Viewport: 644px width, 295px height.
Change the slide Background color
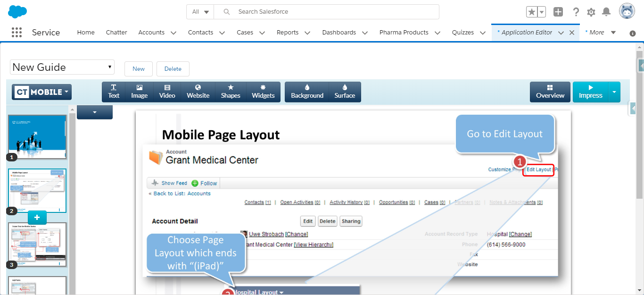click(x=307, y=92)
